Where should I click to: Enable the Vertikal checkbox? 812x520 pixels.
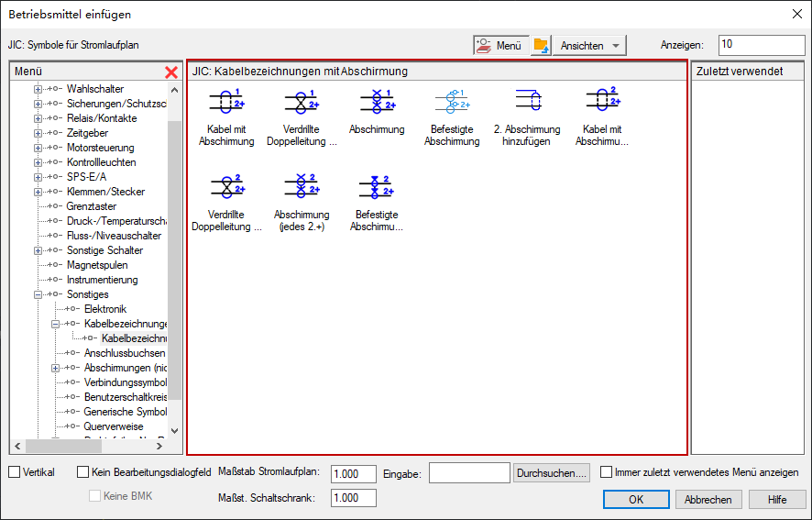point(15,471)
